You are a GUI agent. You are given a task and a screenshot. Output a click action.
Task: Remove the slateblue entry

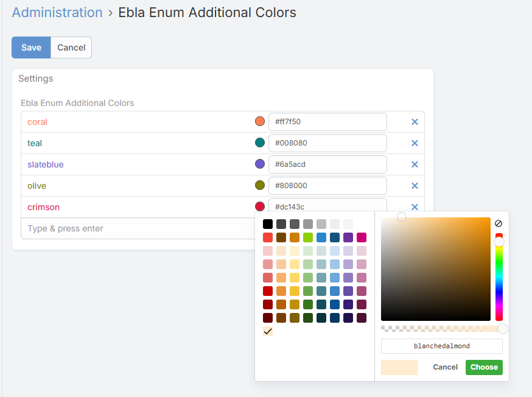[415, 164]
